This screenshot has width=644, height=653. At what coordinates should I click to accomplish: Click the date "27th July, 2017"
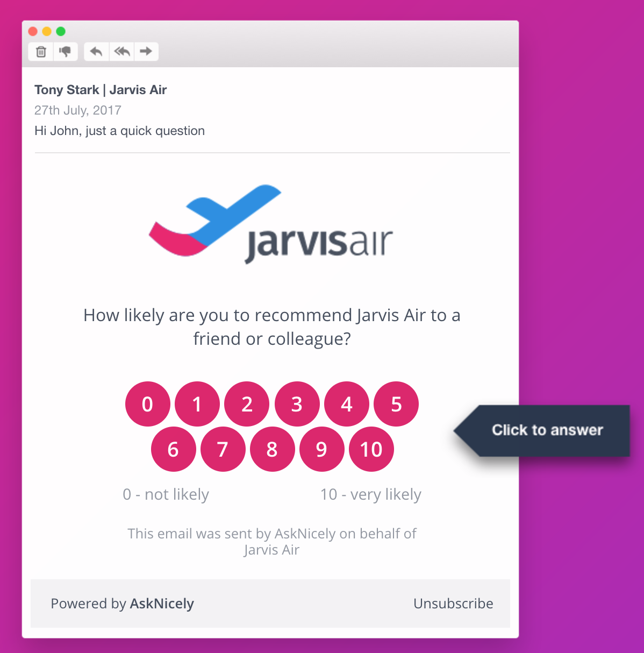[x=78, y=110]
